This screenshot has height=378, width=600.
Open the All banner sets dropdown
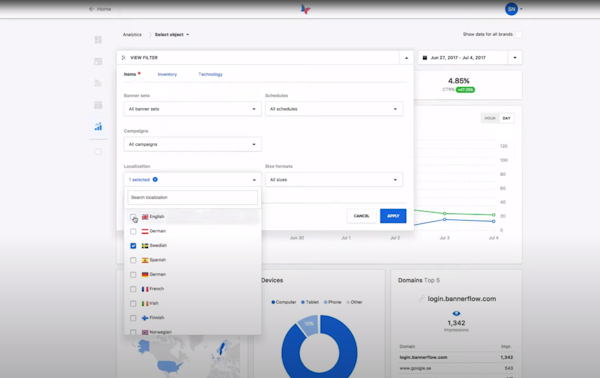(192, 109)
